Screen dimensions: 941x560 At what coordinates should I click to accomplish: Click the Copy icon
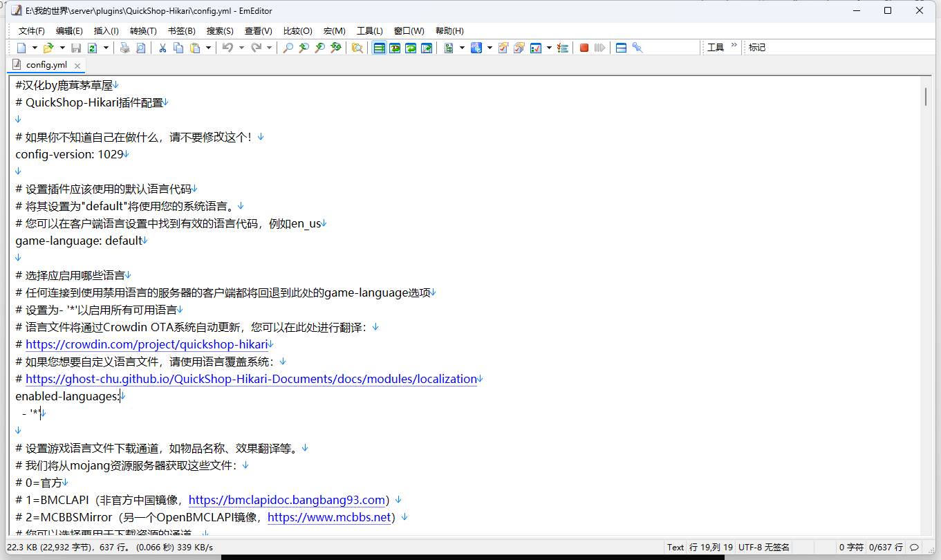[x=178, y=48]
